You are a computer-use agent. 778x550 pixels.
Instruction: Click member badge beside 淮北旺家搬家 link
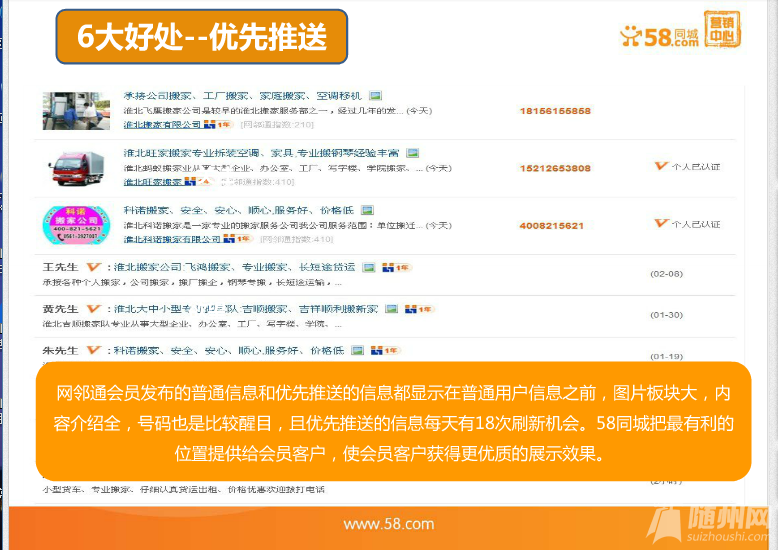coord(199,182)
